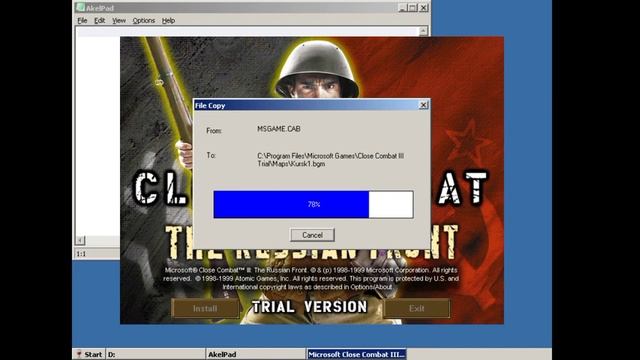This screenshot has height=360, width=640.
Task: Switch to Microsoft Close Combat III taskbar item
Action: click(x=357, y=354)
